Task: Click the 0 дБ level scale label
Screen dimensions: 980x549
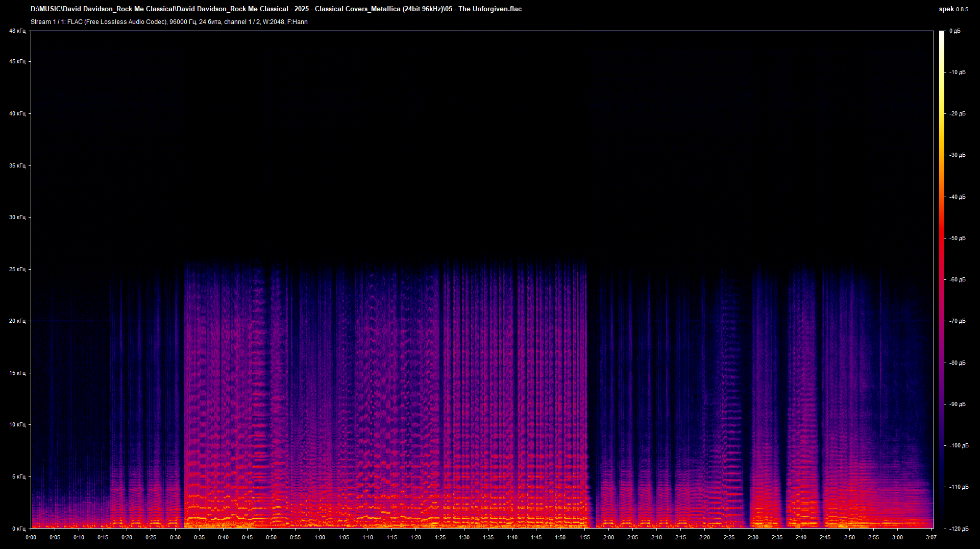Action: [x=955, y=31]
